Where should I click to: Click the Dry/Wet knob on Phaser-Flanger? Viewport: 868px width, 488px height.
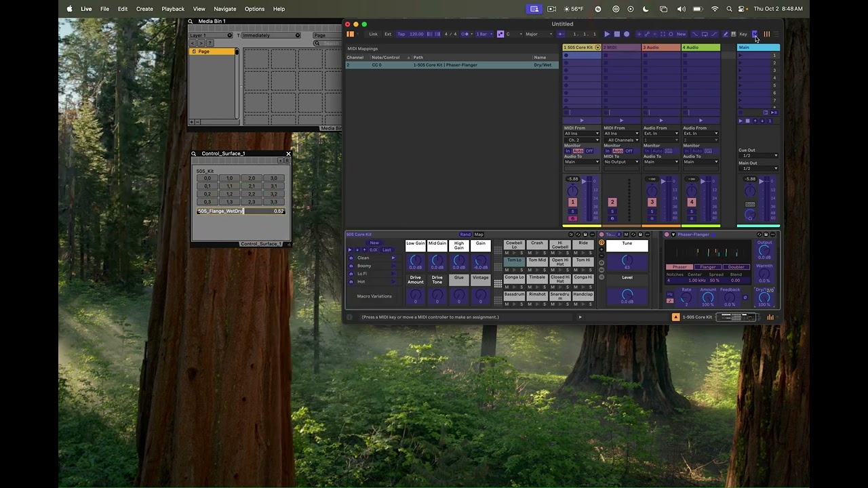pos(764,298)
